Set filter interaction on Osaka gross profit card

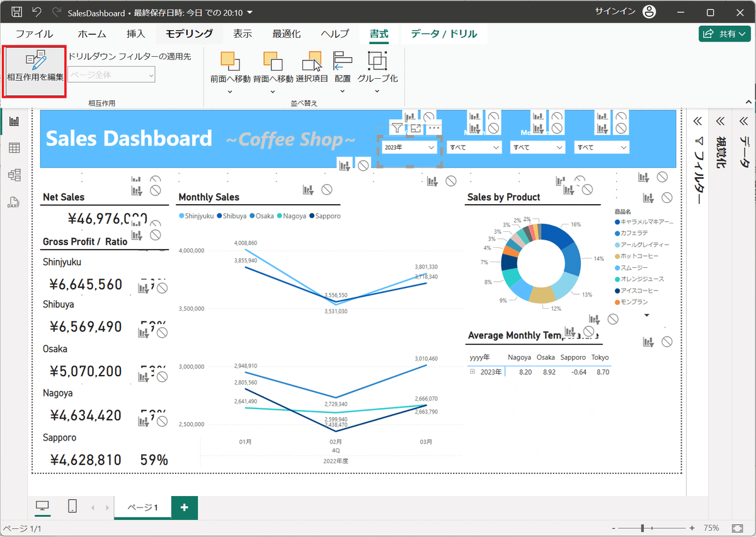(x=145, y=377)
